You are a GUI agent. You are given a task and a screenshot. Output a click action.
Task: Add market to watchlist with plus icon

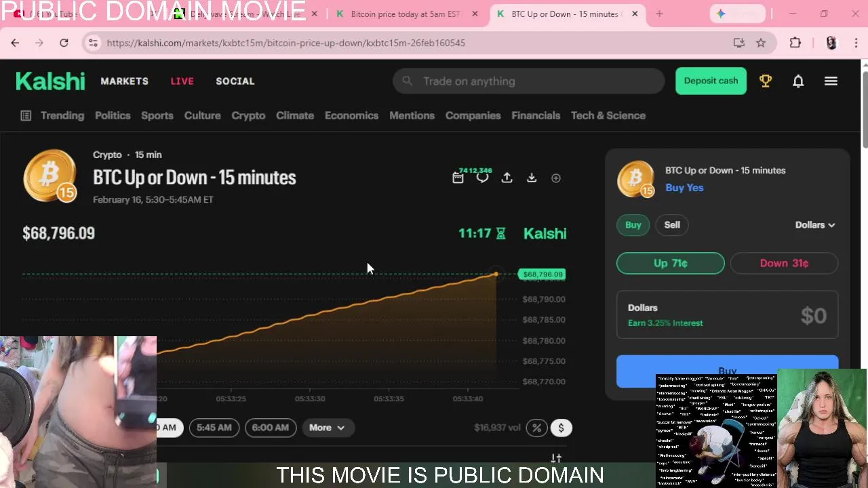[x=556, y=178]
